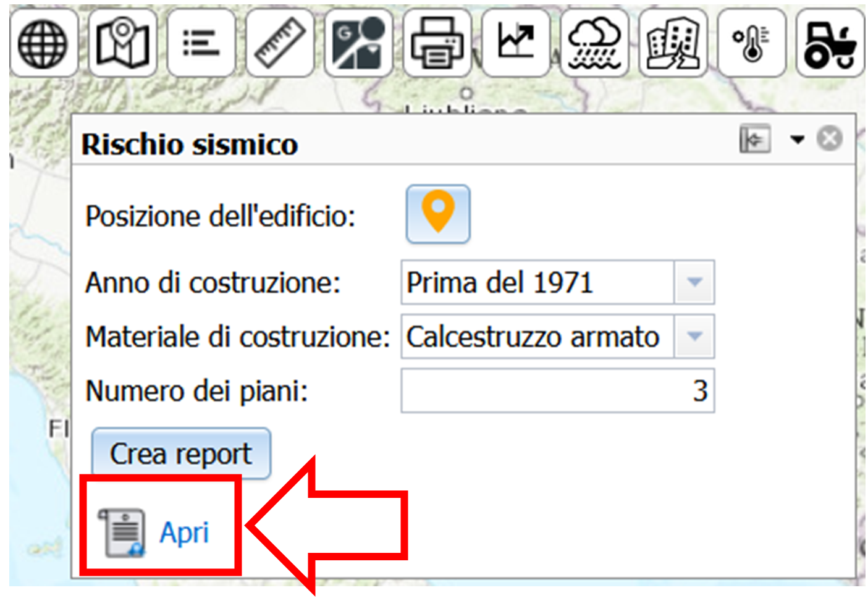Click the Posizione dell'edificio label
The height and width of the screenshot is (606, 868).
(x=221, y=216)
